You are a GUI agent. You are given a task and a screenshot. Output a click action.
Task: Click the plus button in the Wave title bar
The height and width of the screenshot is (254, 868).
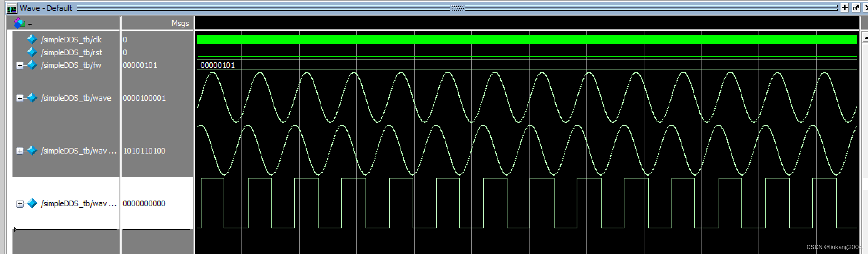844,8
